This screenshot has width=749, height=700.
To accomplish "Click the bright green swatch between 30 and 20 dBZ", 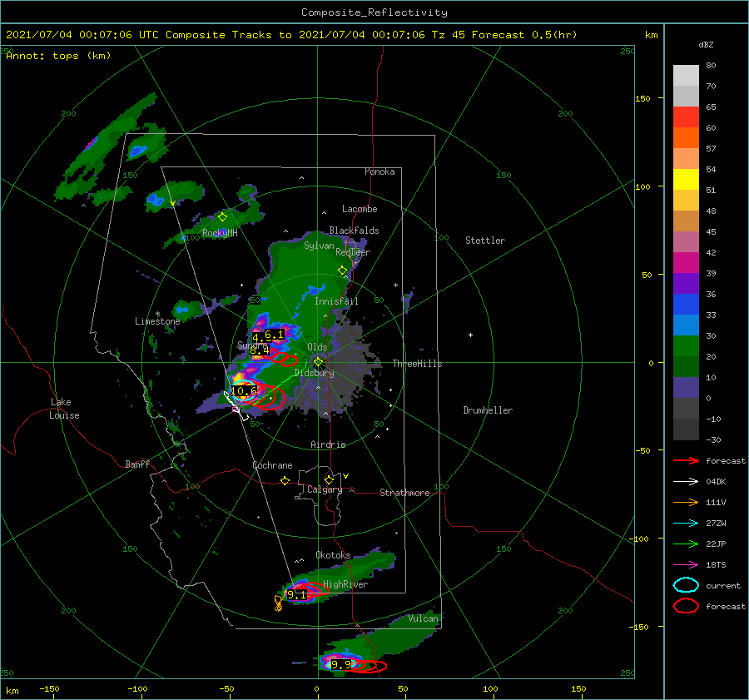I will (686, 346).
